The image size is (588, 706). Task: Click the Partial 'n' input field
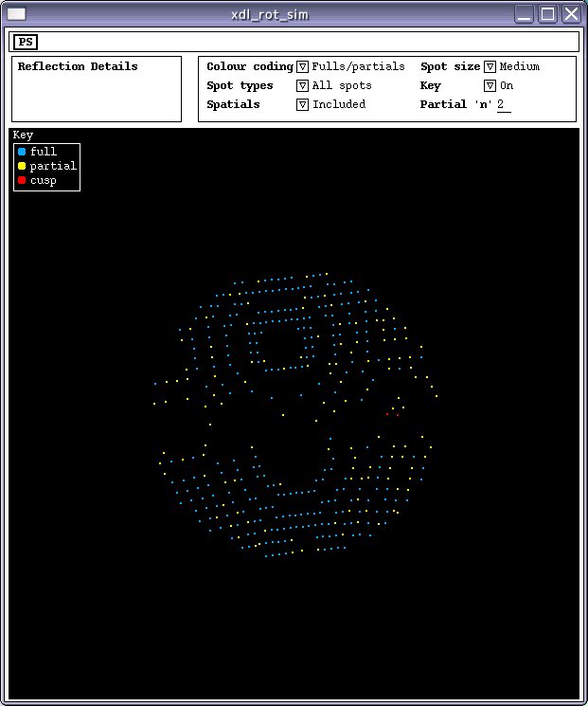[504, 105]
